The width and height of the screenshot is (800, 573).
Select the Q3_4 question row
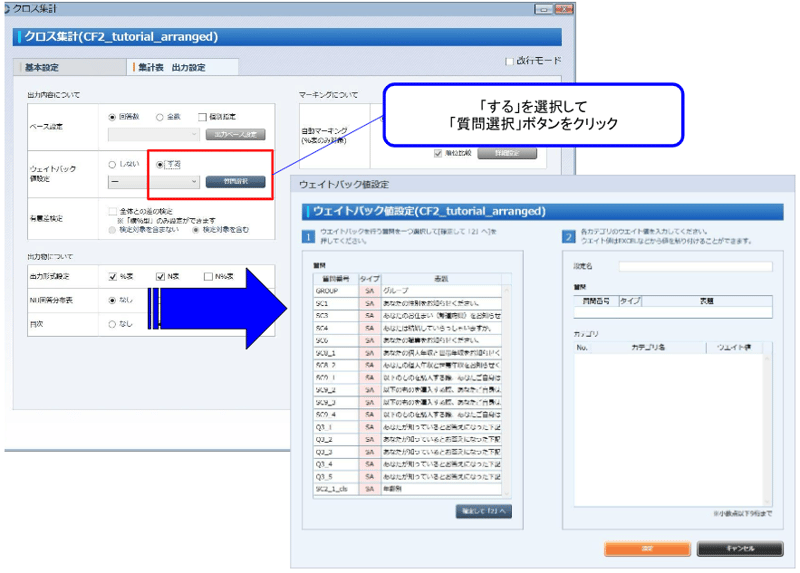click(407, 464)
